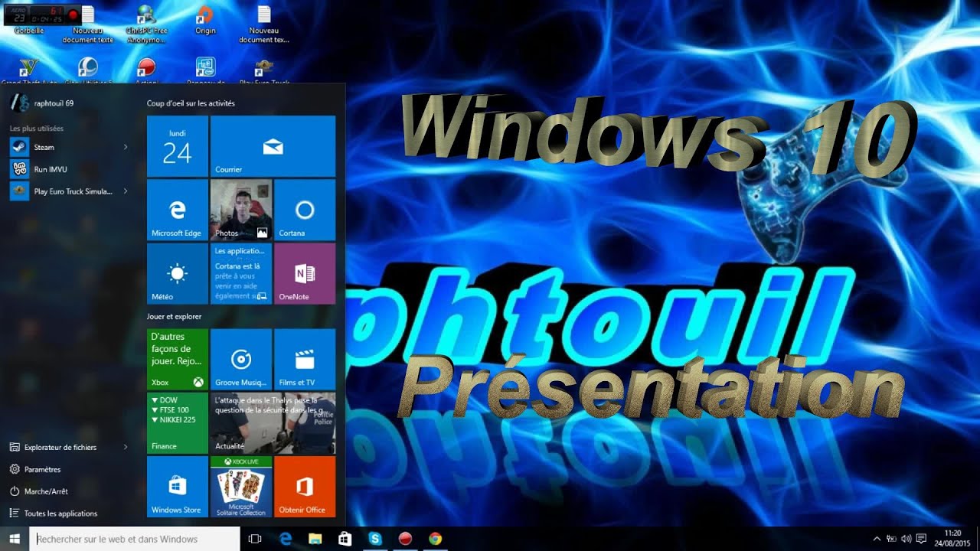Open the Finance tile with DOW

(x=177, y=422)
